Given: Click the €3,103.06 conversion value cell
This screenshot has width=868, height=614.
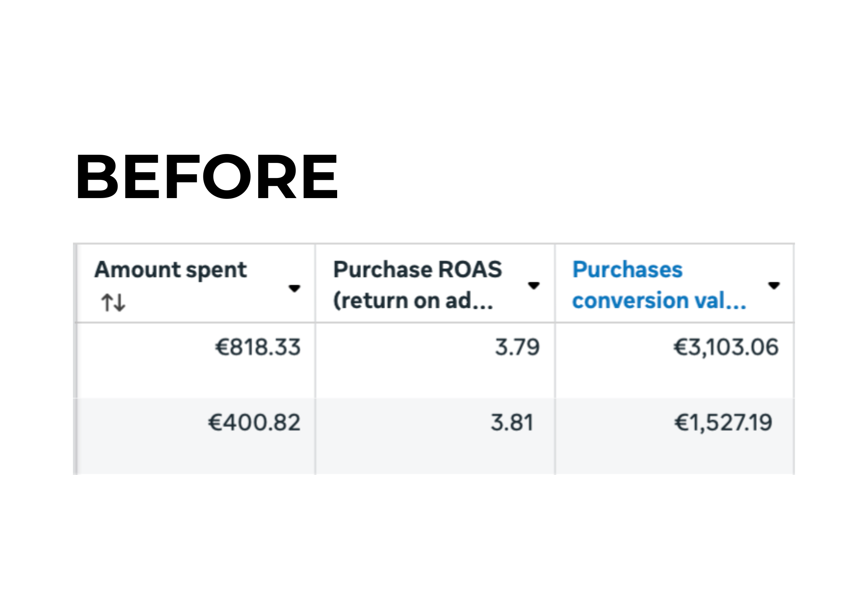Looking at the screenshot, I should pyautogui.click(x=726, y=347).
